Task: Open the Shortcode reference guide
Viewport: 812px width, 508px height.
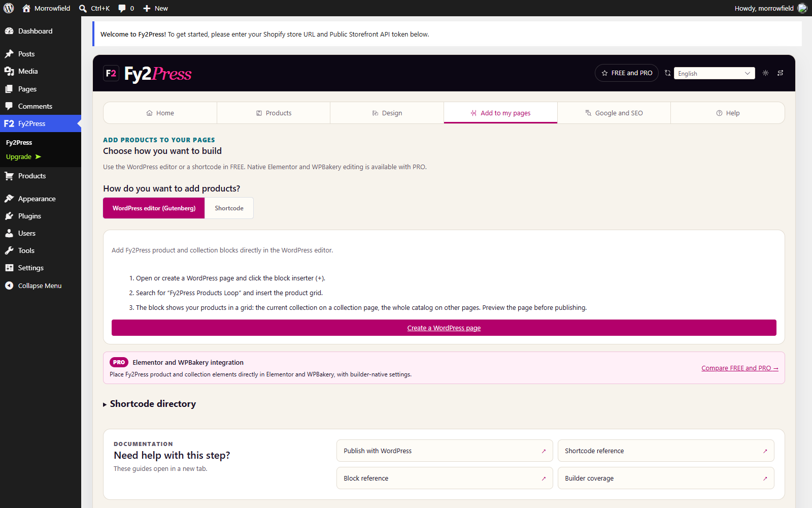Action: pyautogui.click(x=666, y=451)
